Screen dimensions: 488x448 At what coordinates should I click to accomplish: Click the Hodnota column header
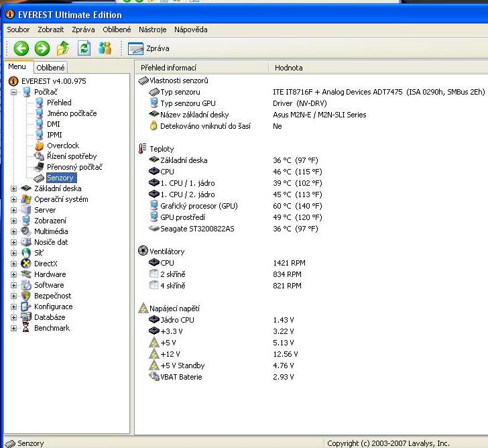(288, 67)
